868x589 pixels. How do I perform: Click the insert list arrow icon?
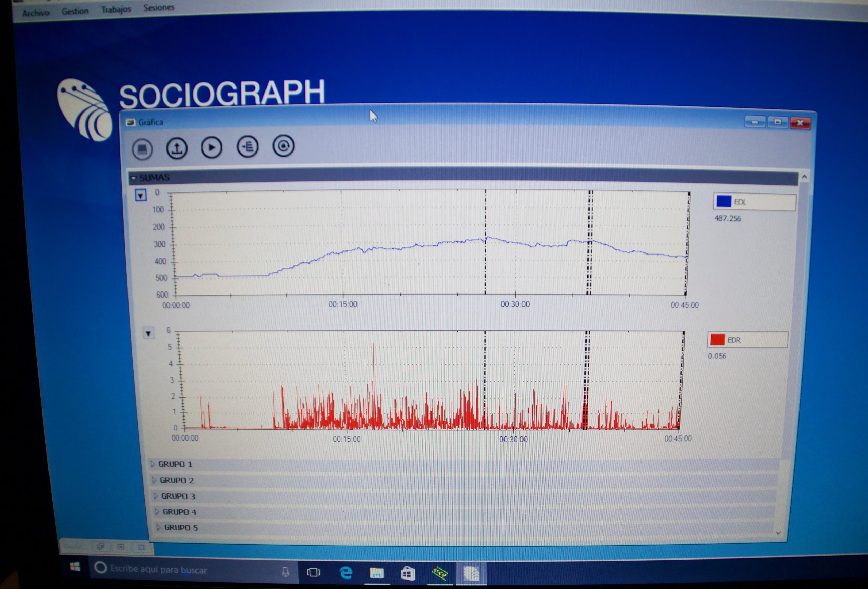pyautogui.click(x=248, y=146)
